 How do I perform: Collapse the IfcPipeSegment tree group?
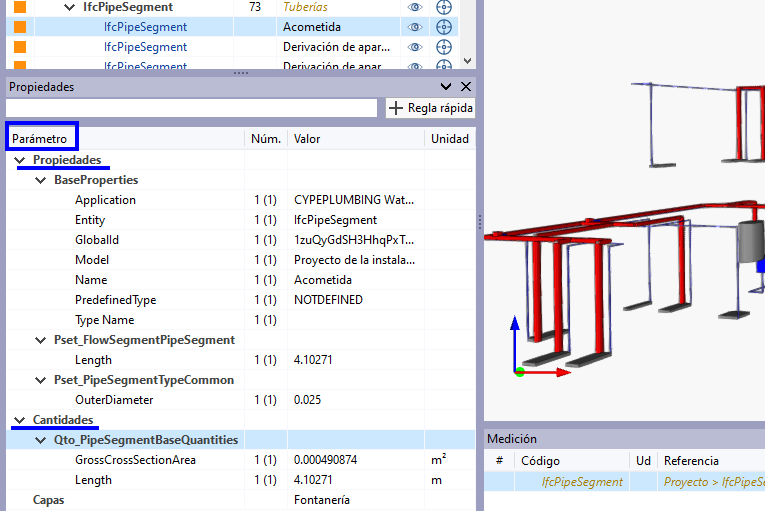pyautogui.click(x=70, y=7)
